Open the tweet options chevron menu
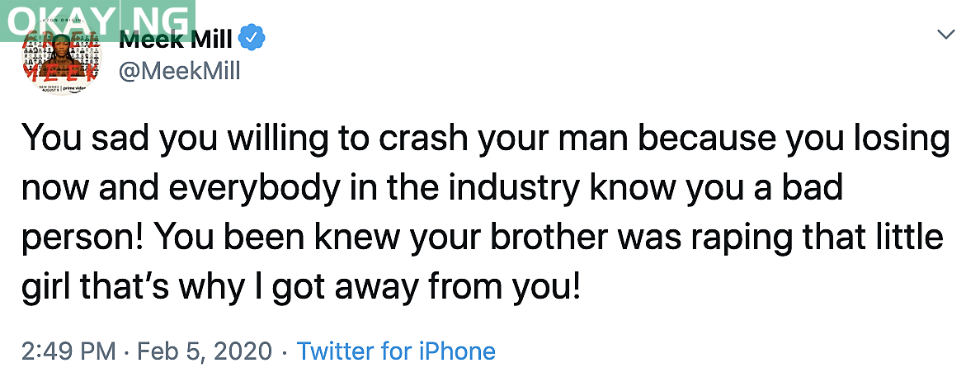Screen dimensions: 980x391 pyautogui.click(x=946, y=35)
